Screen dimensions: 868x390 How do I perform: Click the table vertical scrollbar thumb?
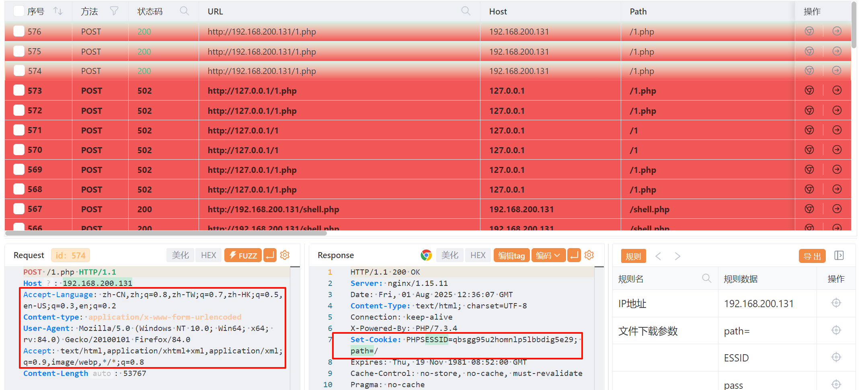click(x=854, y=25)
